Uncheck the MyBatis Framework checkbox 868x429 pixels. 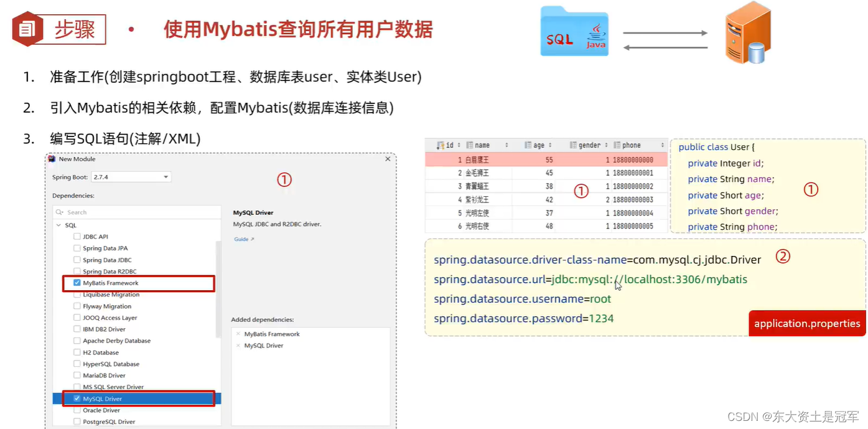coord(77,283)
